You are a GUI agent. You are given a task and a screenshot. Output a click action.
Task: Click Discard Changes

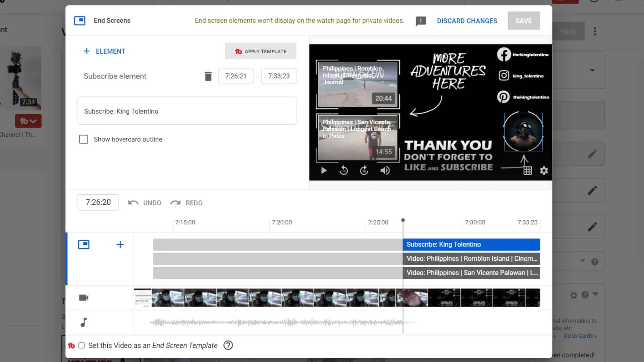pos(467,21)
